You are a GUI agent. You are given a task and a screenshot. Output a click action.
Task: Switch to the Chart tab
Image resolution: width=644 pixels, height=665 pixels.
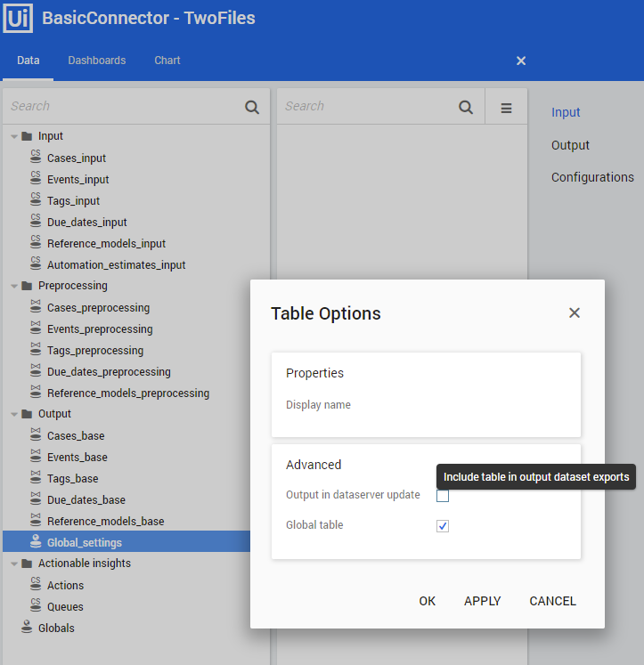pyautogui.click(x=167, y=61)
